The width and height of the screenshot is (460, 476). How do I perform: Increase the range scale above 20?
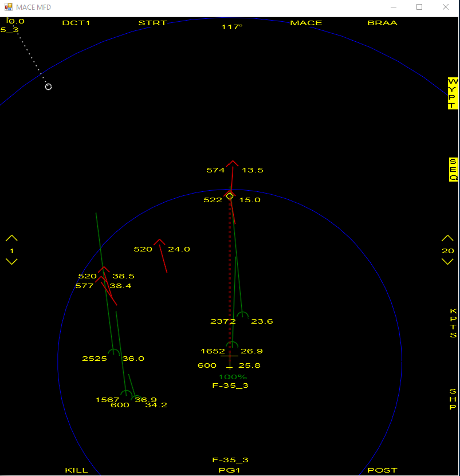click(447, 238)
